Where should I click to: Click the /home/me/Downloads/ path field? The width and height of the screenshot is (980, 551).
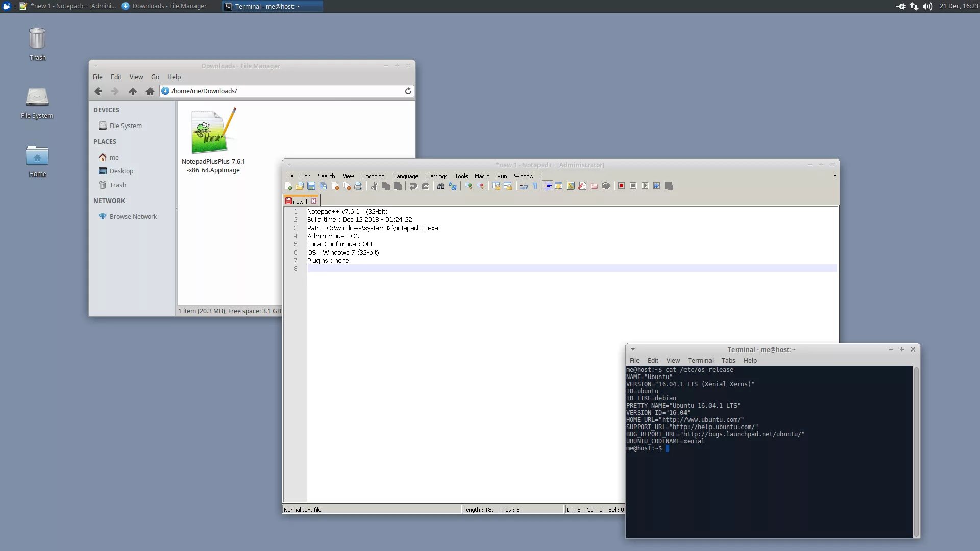pyautogui.click(x=286, y=91)
